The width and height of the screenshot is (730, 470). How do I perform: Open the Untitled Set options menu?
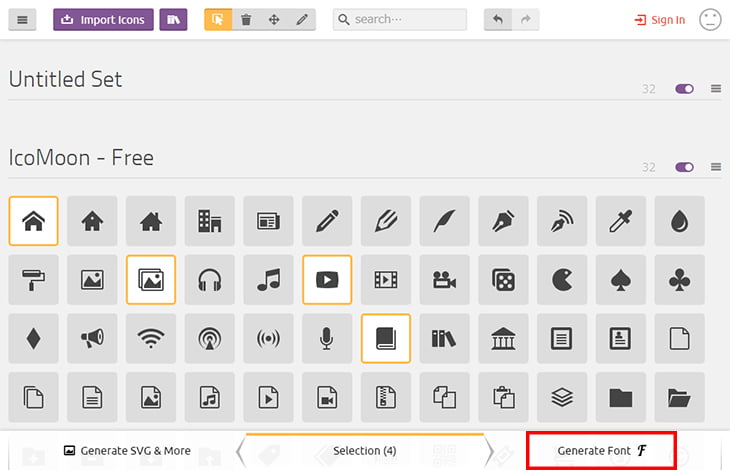[x=715, y=89]
